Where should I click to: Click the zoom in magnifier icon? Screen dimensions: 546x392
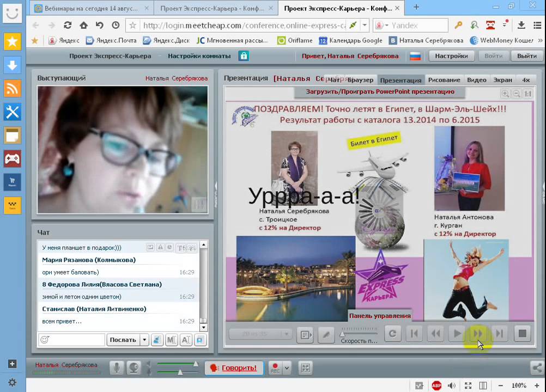coord(505,94)
